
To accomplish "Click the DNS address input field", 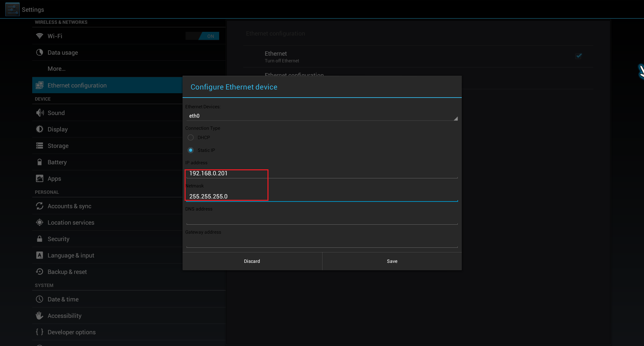I will coord(321,219).
